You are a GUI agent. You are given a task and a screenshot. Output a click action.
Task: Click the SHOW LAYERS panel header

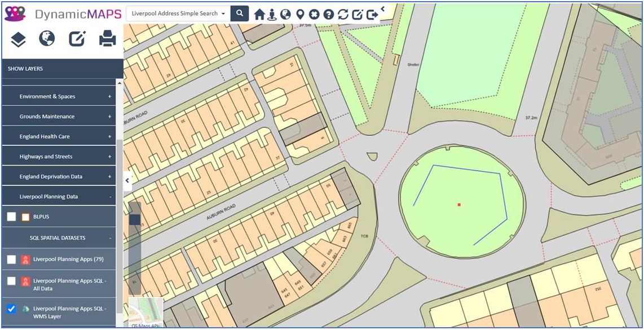click(63, 69)
